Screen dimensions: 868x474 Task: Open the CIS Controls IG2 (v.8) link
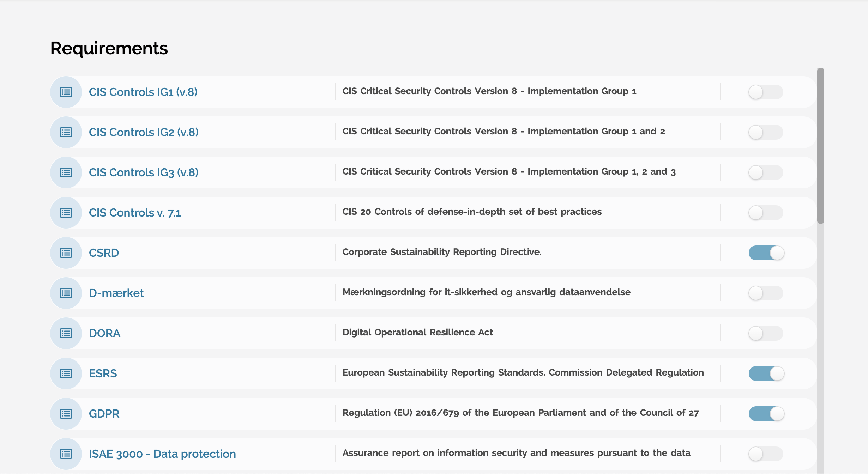point(144,132)
